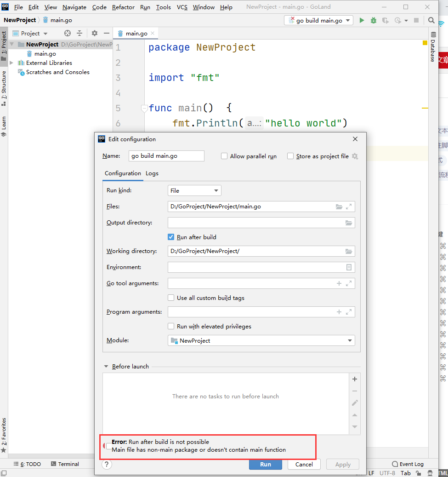Browse for Output directory folder
This screenshot has width=448, height=477.
pyautogui.click(x=349, y=223)
